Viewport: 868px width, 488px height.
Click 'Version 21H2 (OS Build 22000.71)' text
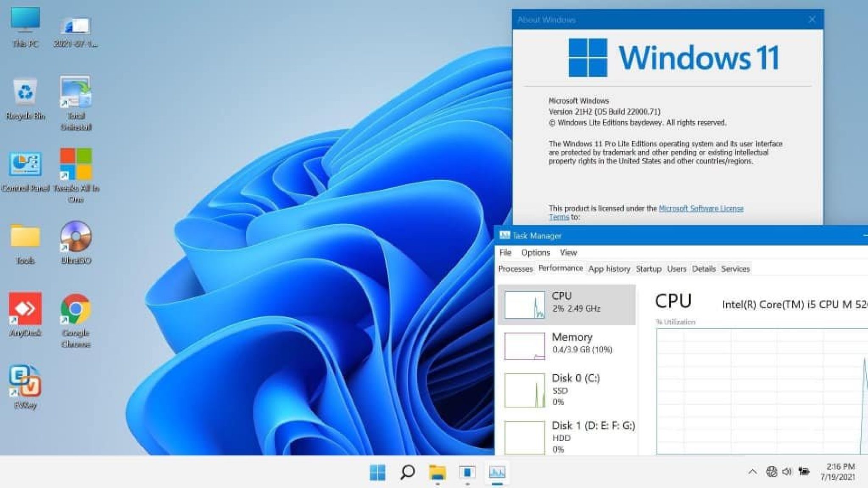(604, 112)
